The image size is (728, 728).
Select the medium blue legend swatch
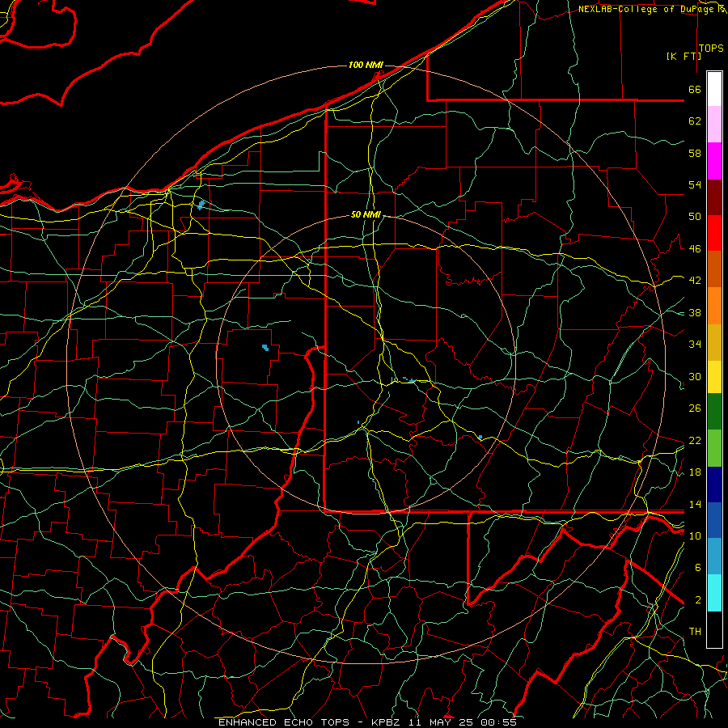tap(714, 520)
